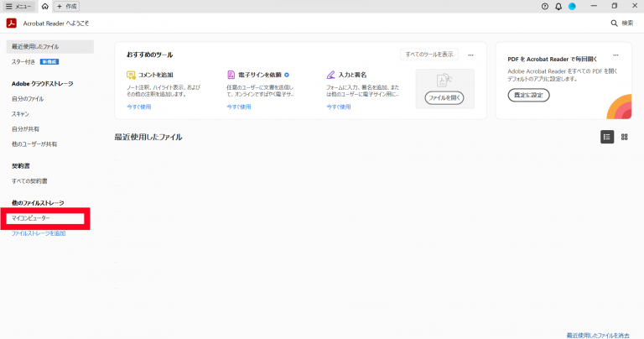Open the メニュー hamburger menu
The image size is (644, 339).
tap(18, 6)
